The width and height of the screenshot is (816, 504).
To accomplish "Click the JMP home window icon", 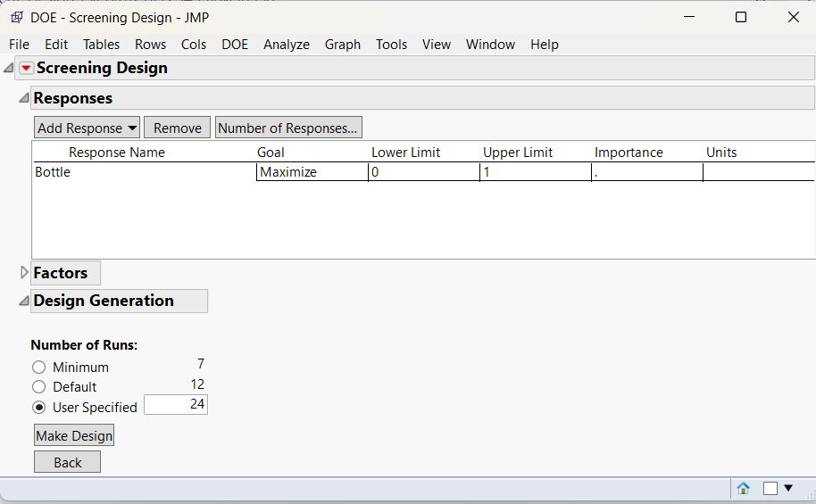I will [743, 488].
